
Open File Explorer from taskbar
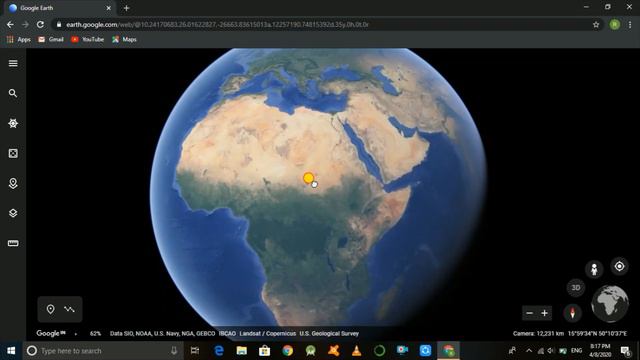coord(242,351)
